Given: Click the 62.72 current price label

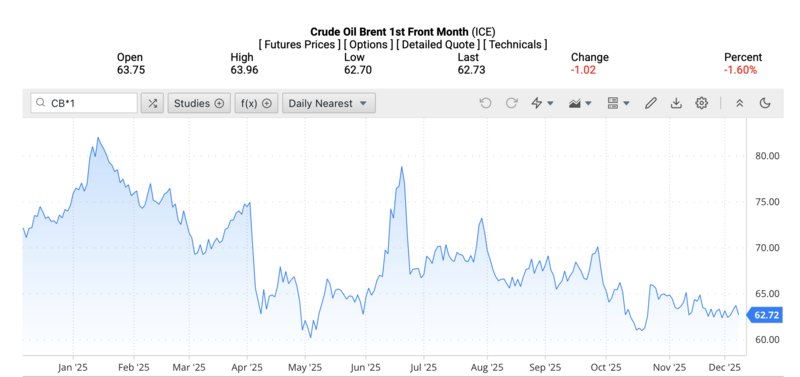Looking at the screenshot, I should (x=764, y=315).
